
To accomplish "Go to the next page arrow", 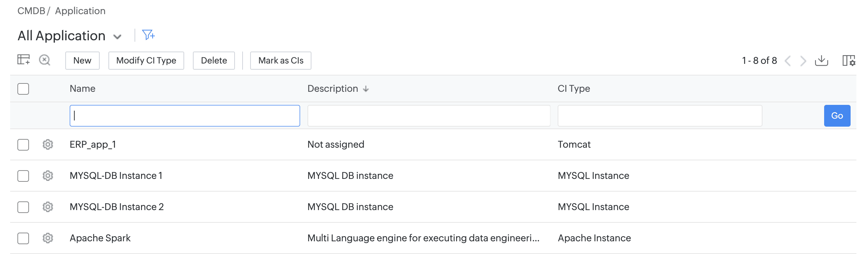I will [x=803, y=61].
